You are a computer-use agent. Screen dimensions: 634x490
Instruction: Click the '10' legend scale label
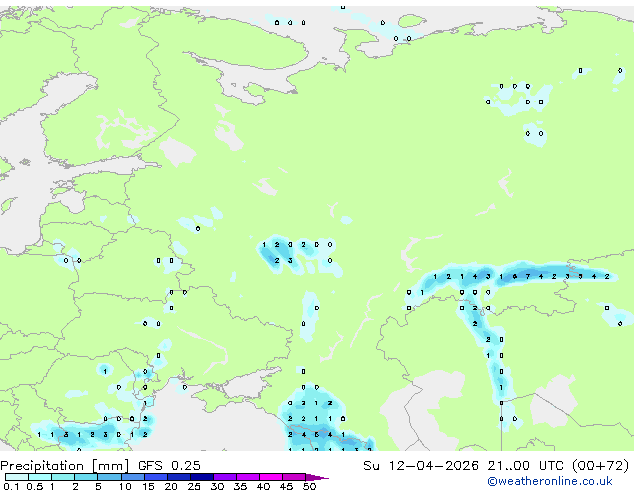pos(125,486)
